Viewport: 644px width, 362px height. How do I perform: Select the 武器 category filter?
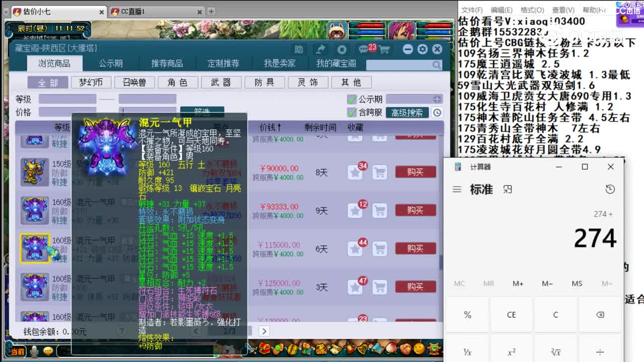[221, 82]
